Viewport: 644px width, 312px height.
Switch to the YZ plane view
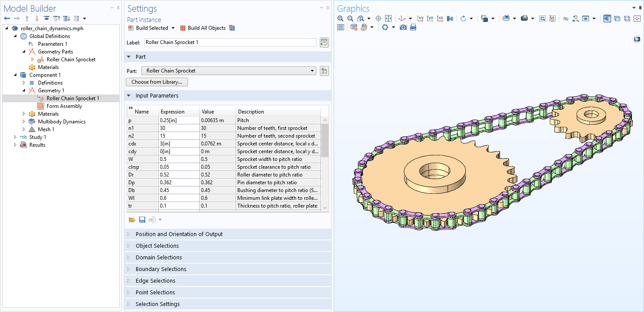point(430,19)
